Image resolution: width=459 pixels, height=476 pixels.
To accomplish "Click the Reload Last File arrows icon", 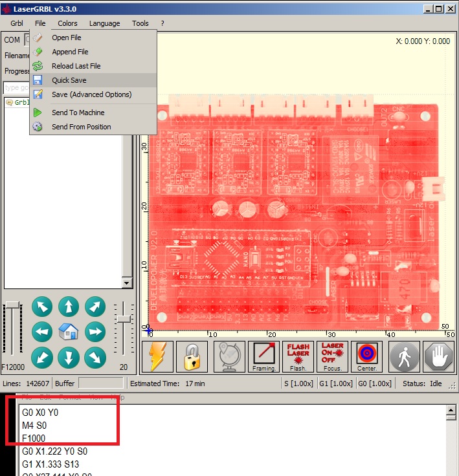I will pyautogui.click(x=38, y=66).
